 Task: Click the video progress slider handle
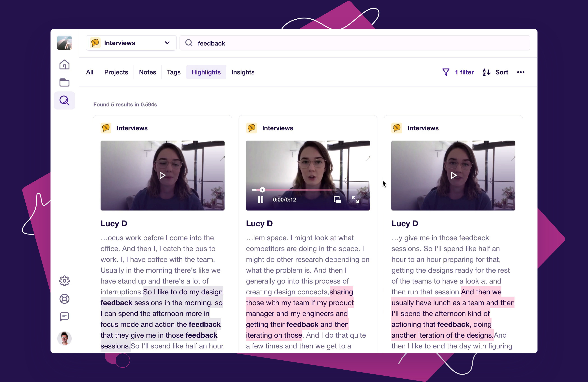(x=262, y=190)
